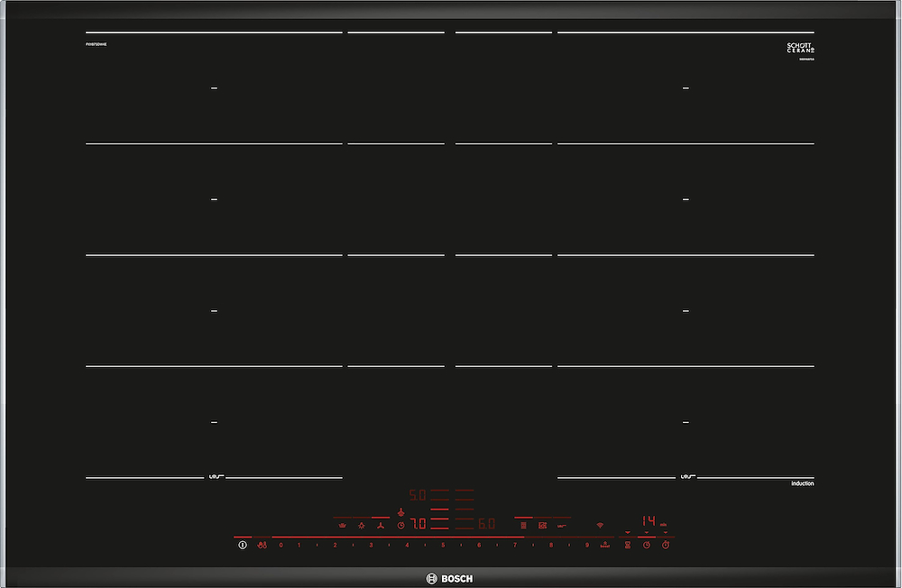Select the cooking zone showing 6.0
The height and width of the screenshot is (588, 902).
click(486, 524)
